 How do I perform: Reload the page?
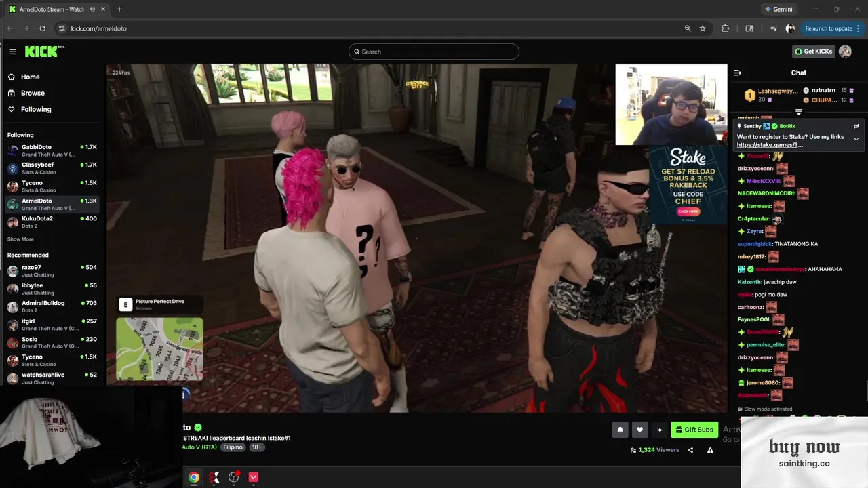coord(42,28)
